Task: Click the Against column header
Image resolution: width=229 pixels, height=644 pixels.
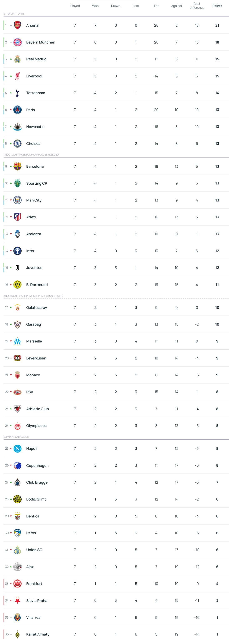Action: pyautogui.click(x=177, y=6)
